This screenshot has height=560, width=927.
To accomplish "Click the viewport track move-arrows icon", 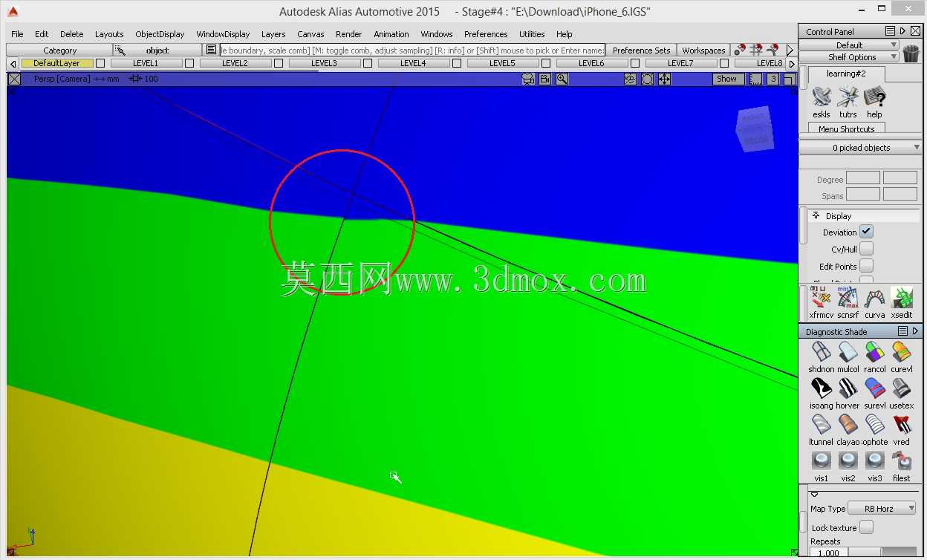I will click(664, 79).
